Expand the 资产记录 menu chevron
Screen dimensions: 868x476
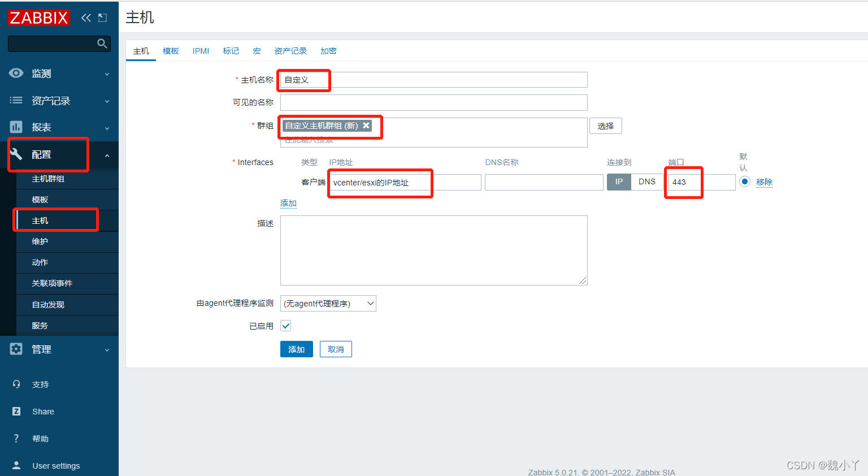107,101
